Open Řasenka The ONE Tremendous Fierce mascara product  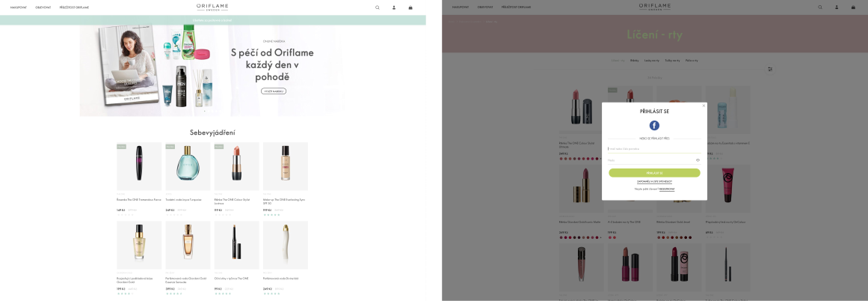[x=139, y=165]
